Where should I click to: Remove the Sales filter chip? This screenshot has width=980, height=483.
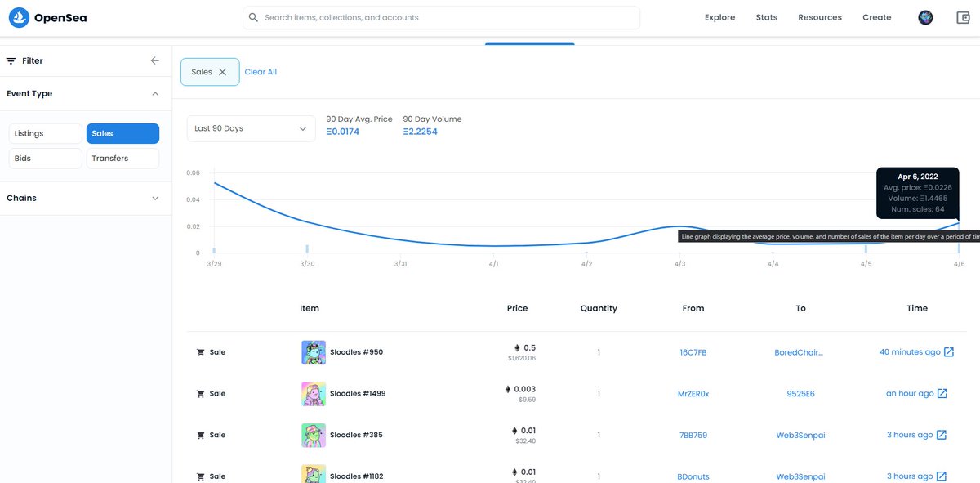coord(222,72)
